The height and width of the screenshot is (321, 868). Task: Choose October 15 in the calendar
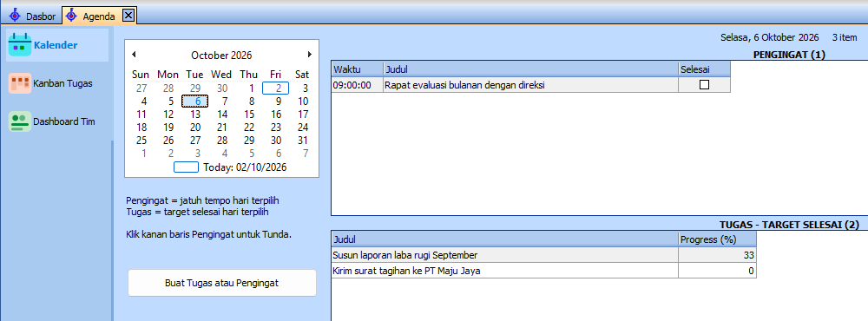click(x=249, y=115)
